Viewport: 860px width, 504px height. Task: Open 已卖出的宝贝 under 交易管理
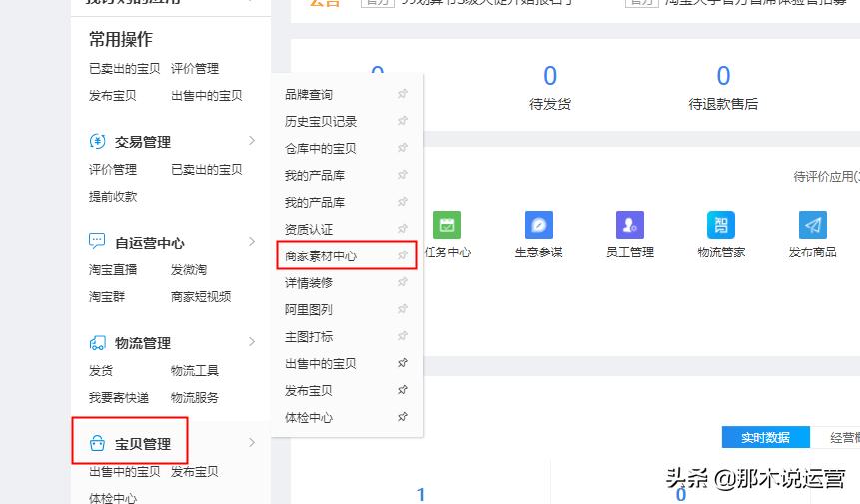pos(207,170)
